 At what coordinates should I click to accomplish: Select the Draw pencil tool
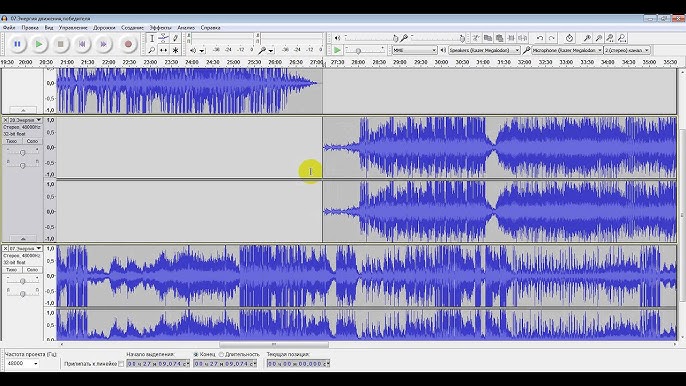click(x=175, y=39)
